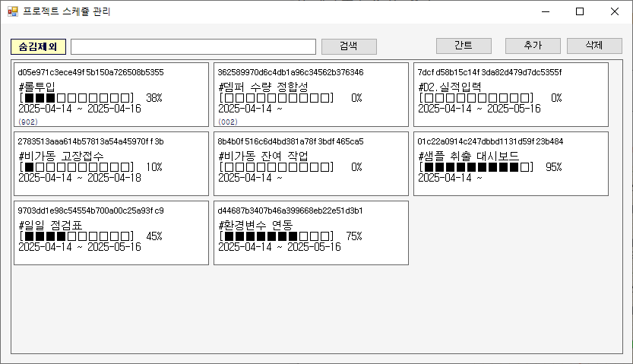Image resolution: width=633 pixels, height=364 pixels.
Task: Click the 검색 search button
Action: tap(350, 46)
